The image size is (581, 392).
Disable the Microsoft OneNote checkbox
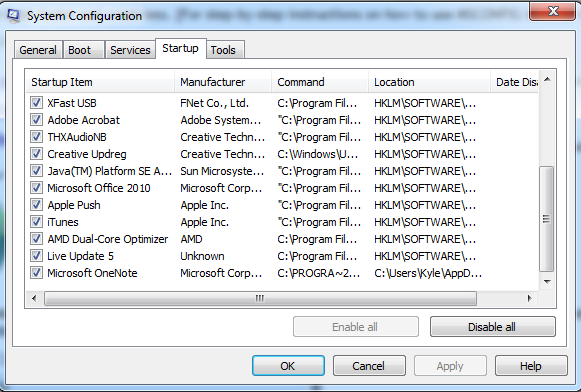[36, 273]
